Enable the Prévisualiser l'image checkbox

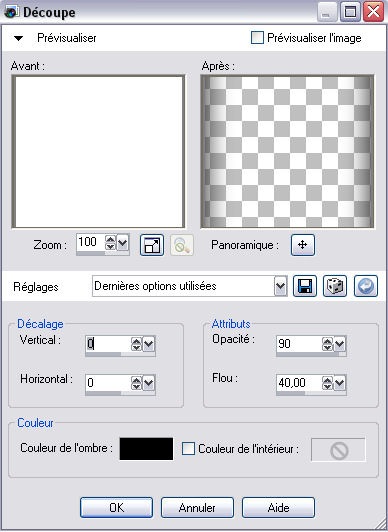[x=257, y=38]
